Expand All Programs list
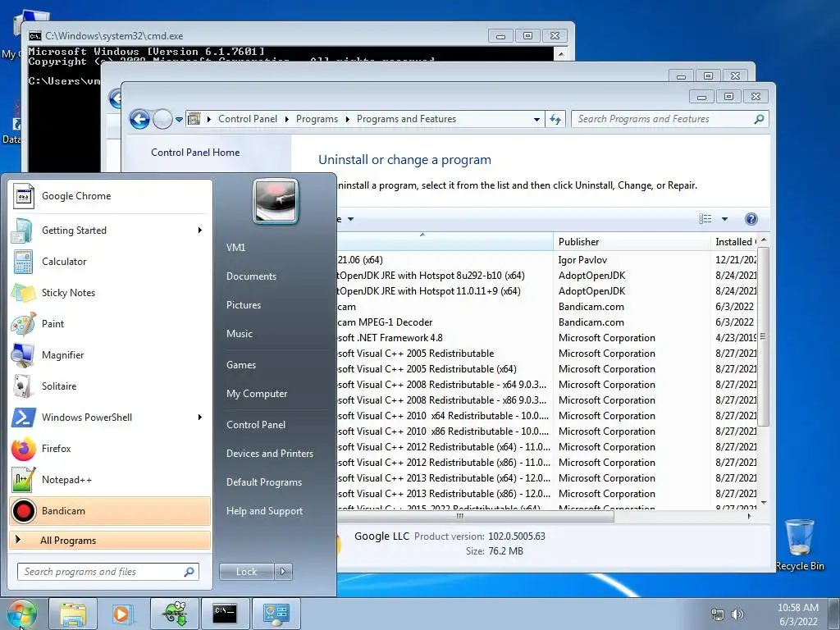This screenshot has height=630, width=840. 110,541
